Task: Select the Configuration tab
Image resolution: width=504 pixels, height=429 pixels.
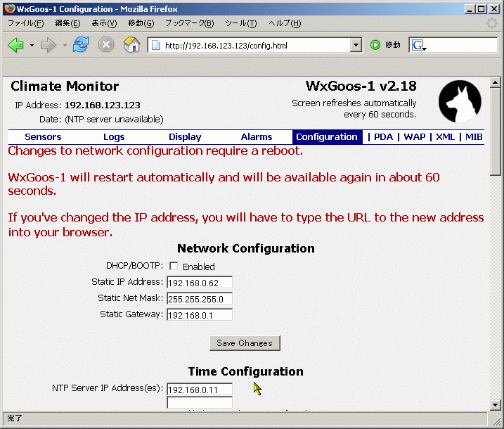Action: coord(327,137)
